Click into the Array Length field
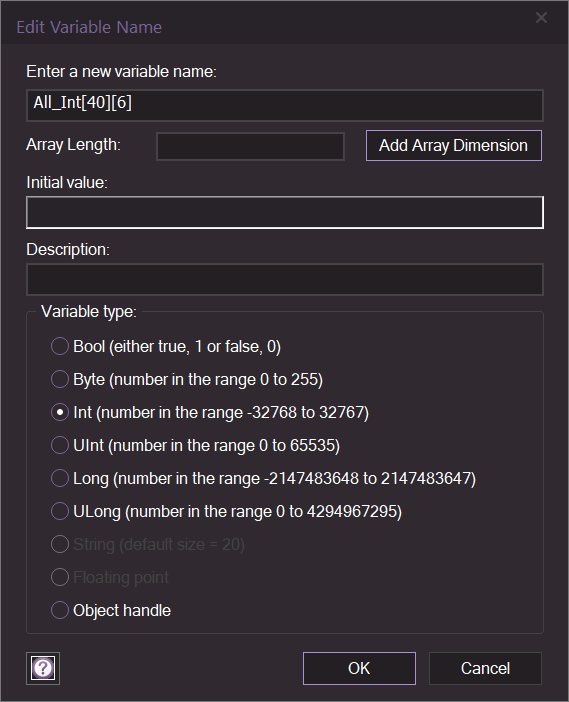The height and width of the screenshot is (702, 569). click(x=250, y=146)
